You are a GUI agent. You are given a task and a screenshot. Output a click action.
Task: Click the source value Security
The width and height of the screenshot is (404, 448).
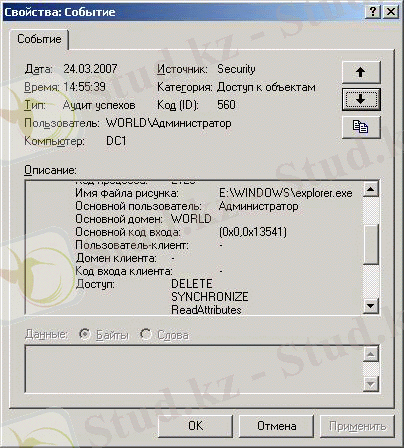[x=236, y=69]
